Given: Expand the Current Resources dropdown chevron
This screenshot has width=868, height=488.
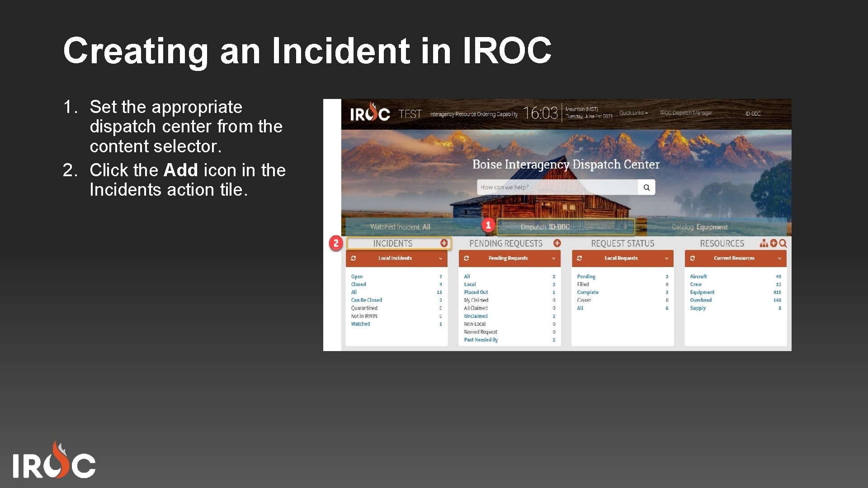Looking at the screenshot, I should point(779,258).
